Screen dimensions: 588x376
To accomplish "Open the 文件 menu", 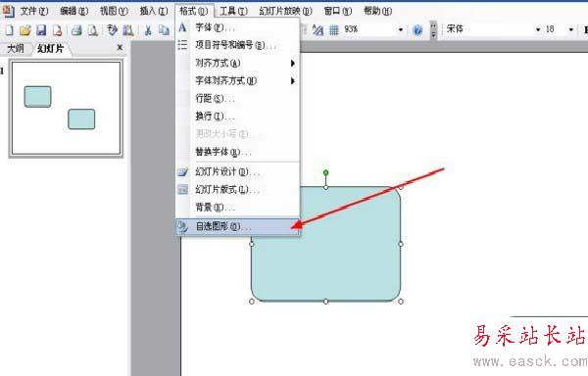I will point(33,11).
